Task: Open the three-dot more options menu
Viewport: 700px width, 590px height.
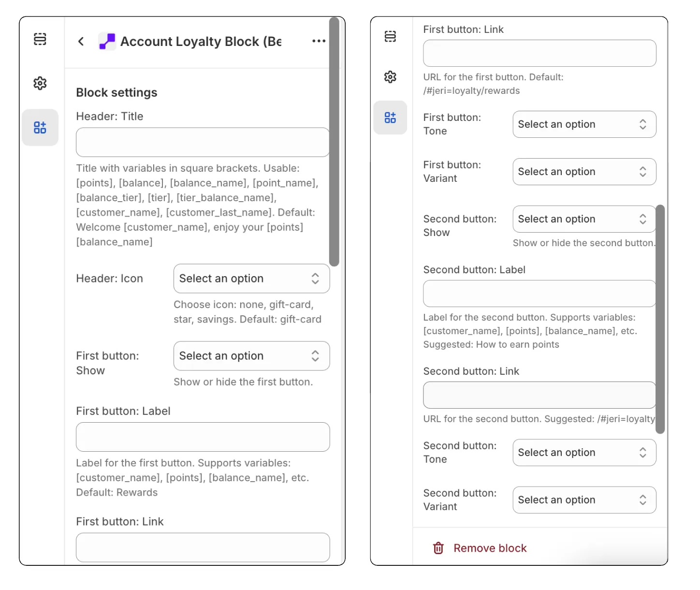Action: click(x=319, y=41)
